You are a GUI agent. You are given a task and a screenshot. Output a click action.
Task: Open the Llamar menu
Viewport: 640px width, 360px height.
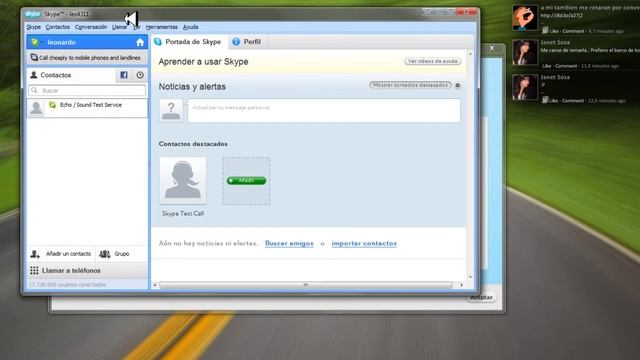tap(119, 27)
